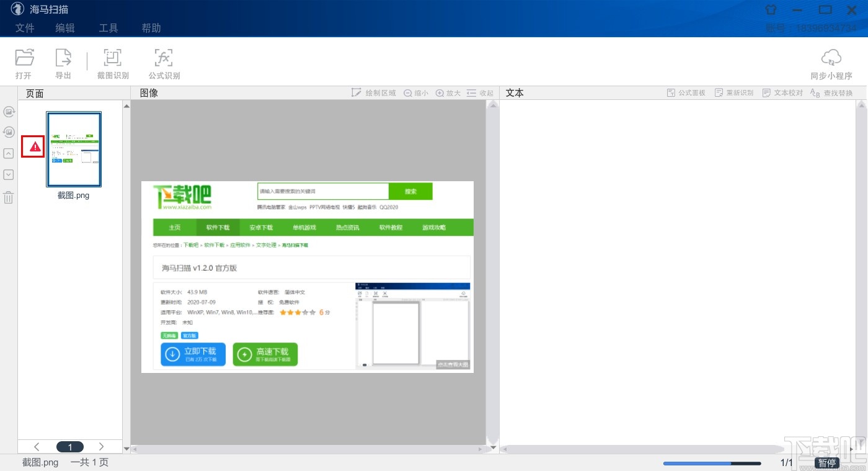Close the 海马扫描 window
Viewport: 868px width, 471px height.
pyautogui.click(x=852, y=10)
